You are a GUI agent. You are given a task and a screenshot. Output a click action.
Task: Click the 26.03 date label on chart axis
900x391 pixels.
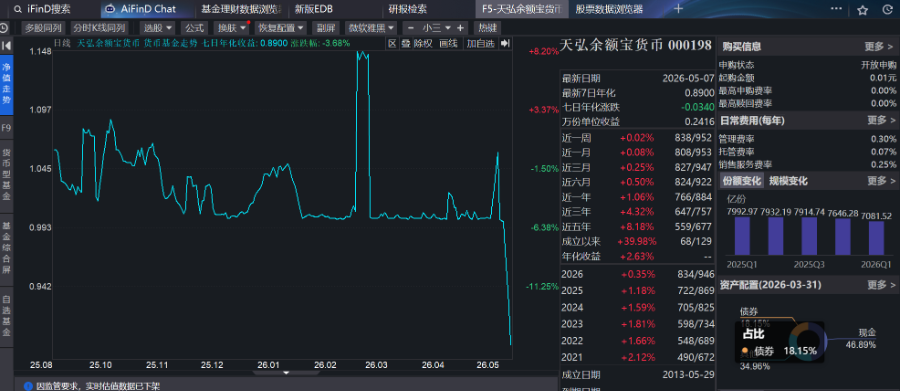coord(377,365)
